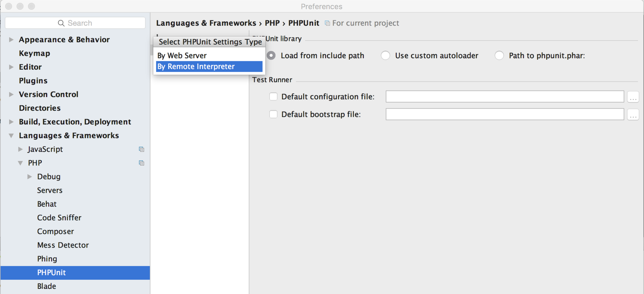Click project-level icon beside JavaScript

(x=142, y=149)
